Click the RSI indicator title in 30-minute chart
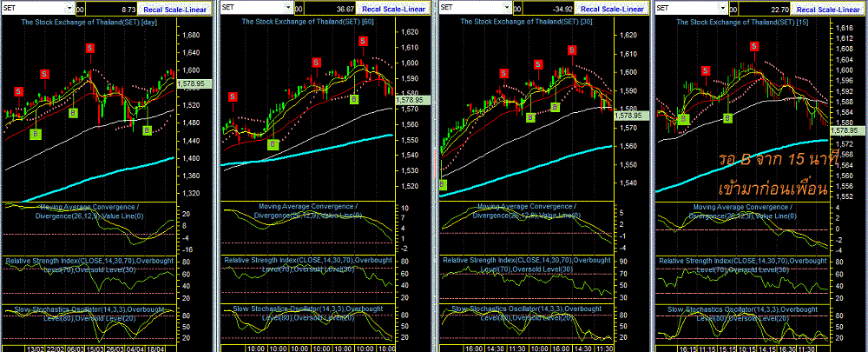This screenshot has height=352, width=868. (x=526, y=264)
